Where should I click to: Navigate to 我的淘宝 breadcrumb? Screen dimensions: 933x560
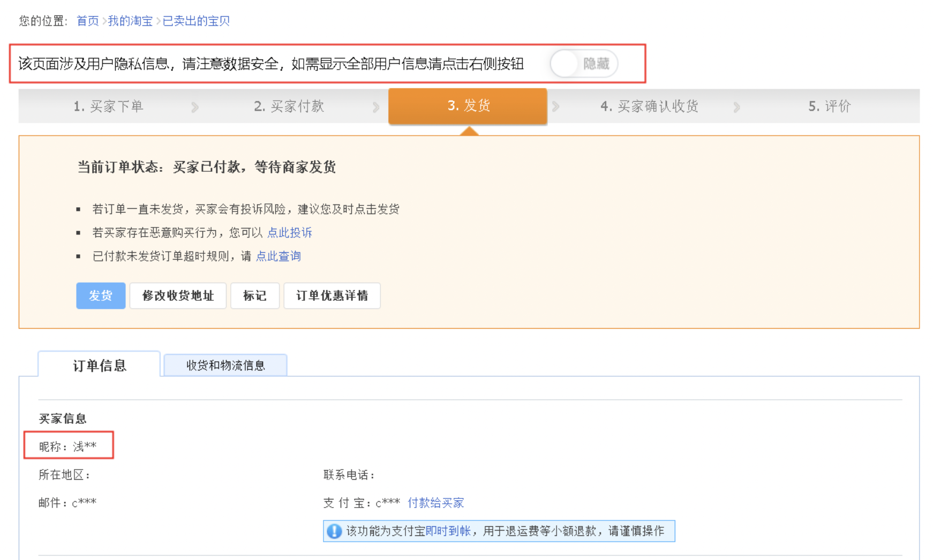click(130, 21)
